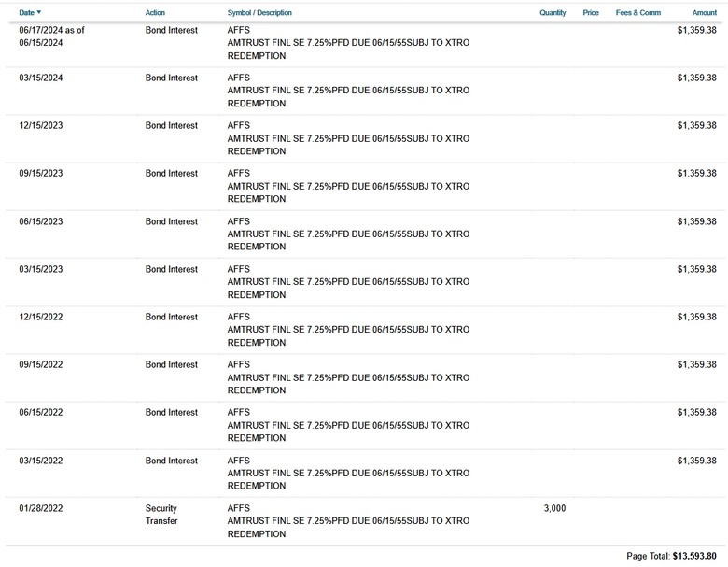Click the Security Transfer action on 01/28/2022
Screen dimensions: 728x567
[161, 515]
